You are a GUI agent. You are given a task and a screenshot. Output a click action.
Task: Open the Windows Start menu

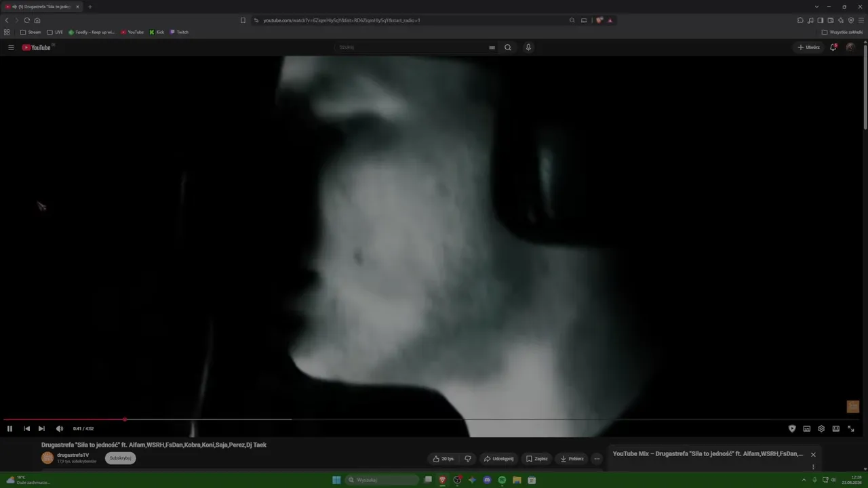click(x=336, y=480)
